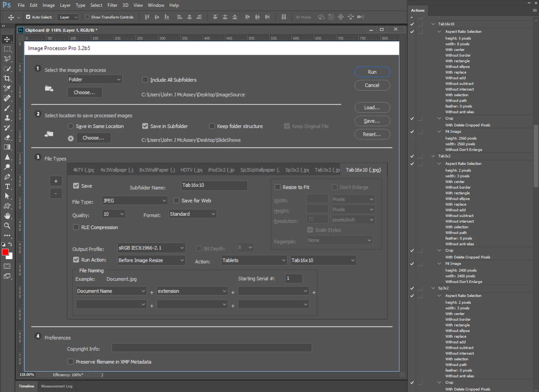539x392 pixels.
Task: Open the Before Image Resize dropdown
Action: click(151, 260)
